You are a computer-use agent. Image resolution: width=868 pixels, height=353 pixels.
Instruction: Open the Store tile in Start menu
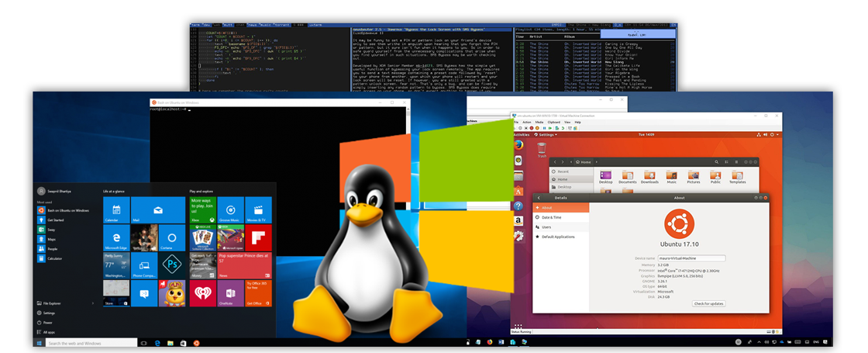[116, 293]
